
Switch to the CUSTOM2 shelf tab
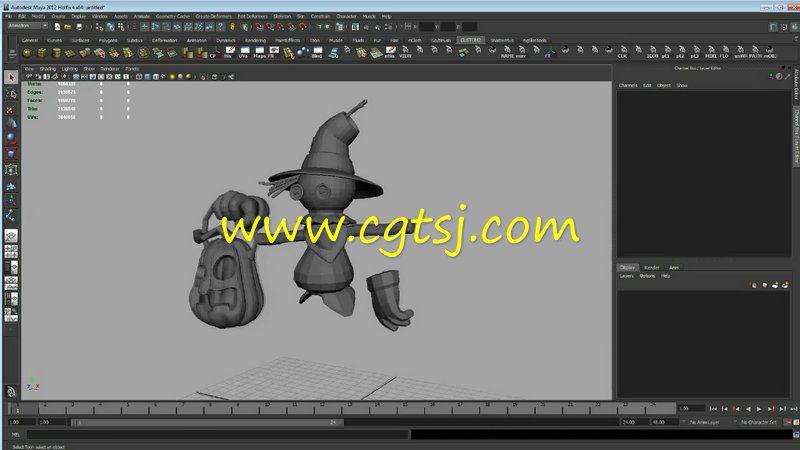(470, 40)
